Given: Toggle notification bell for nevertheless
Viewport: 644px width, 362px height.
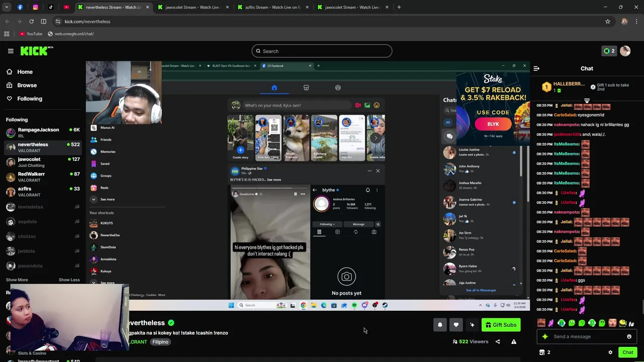Looking at the screenshot, I should point(440,325).
